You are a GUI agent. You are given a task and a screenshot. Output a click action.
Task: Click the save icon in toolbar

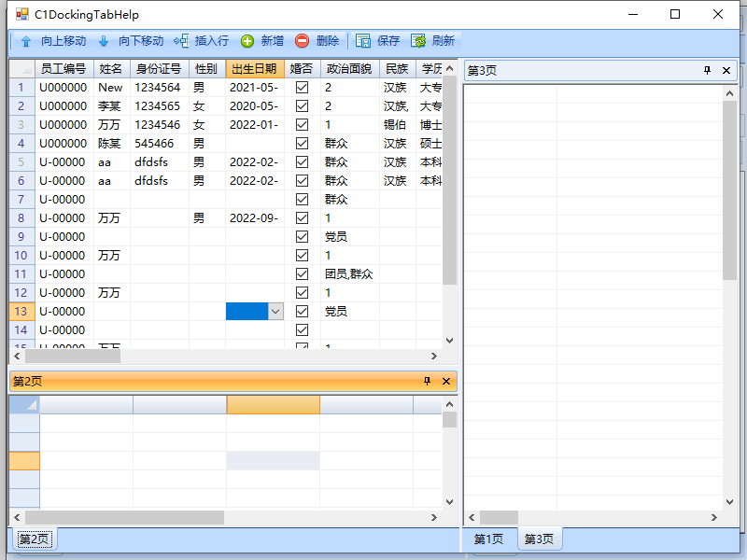click(x=363, y=41)
